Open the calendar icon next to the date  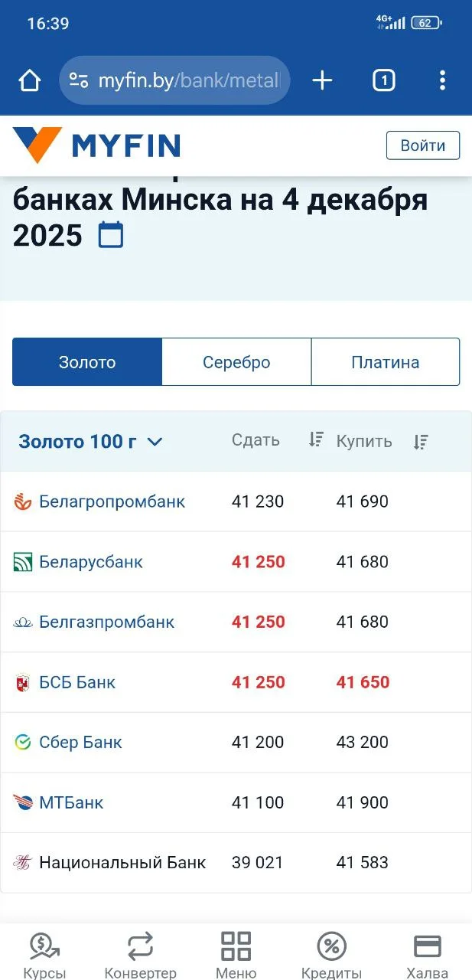click(x=112, y=236)
